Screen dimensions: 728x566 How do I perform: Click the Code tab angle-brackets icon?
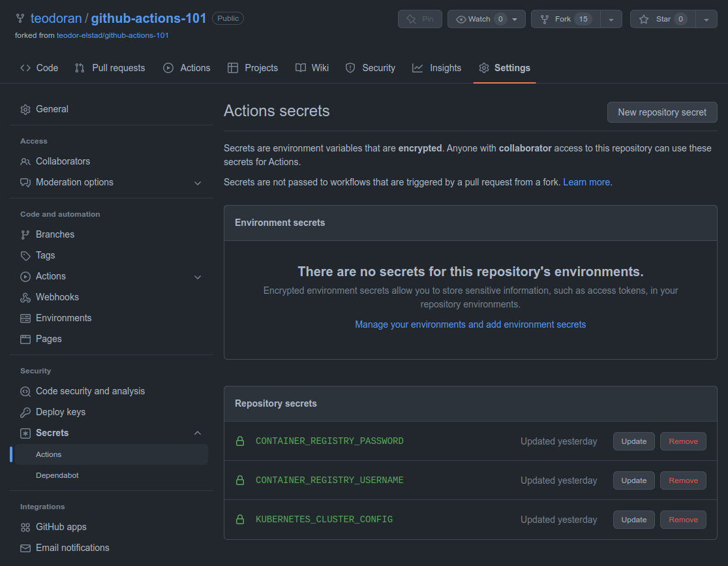[x=25, y=68]
